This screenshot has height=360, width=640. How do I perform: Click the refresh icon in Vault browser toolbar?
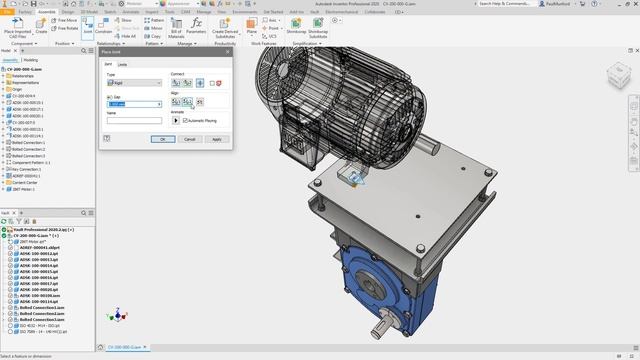(4, 221)
